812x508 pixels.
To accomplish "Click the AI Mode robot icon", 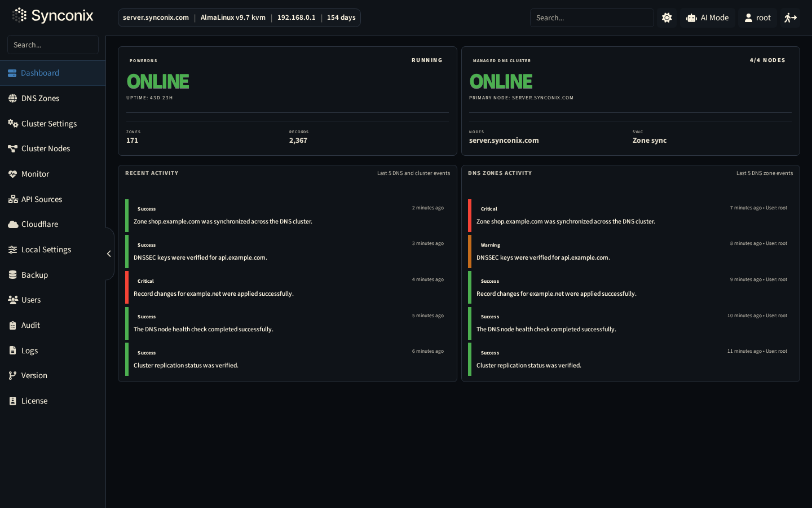I will point(691,18).
